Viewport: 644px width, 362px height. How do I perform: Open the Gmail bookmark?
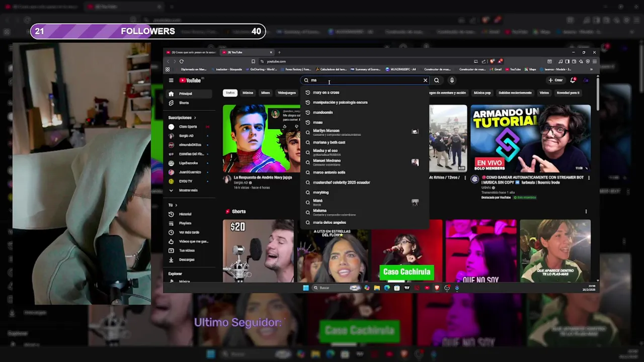coord(497,69)
